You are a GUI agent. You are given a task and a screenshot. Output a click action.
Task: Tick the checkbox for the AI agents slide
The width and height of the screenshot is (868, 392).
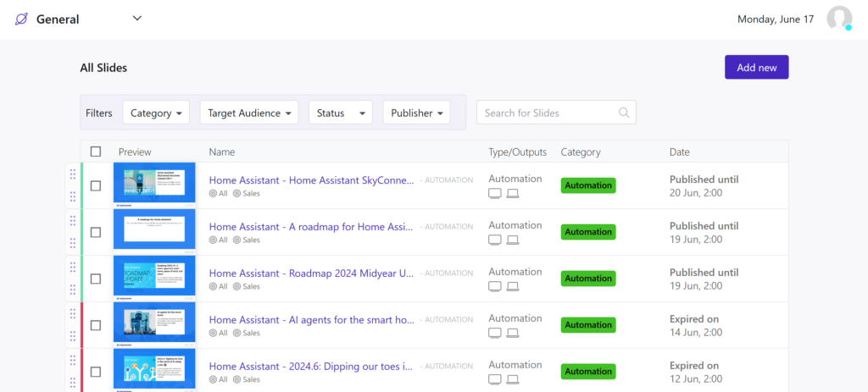click(x=96, y=325)
